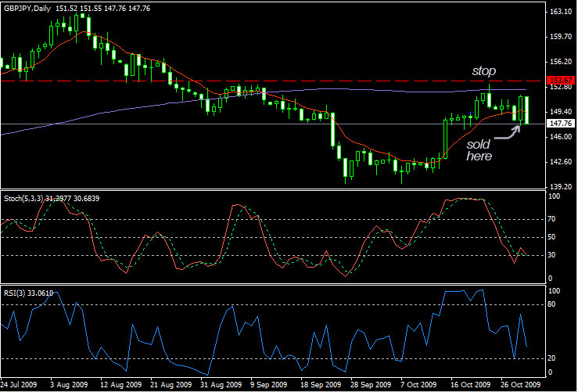This screenshot has height=392, width=578.
Task: Click the 3 Aug 2009 date label
Action: 68,385
